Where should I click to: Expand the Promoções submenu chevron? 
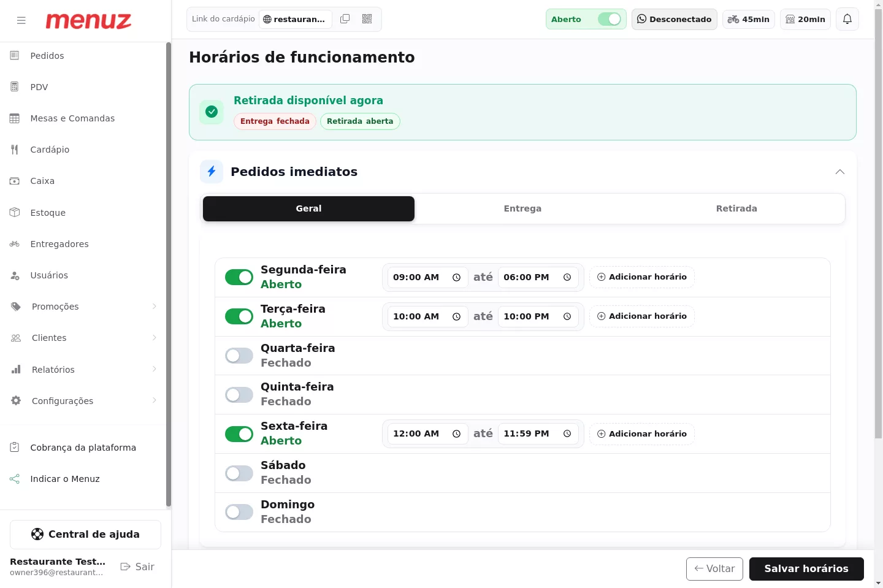[x=155, y=307]
